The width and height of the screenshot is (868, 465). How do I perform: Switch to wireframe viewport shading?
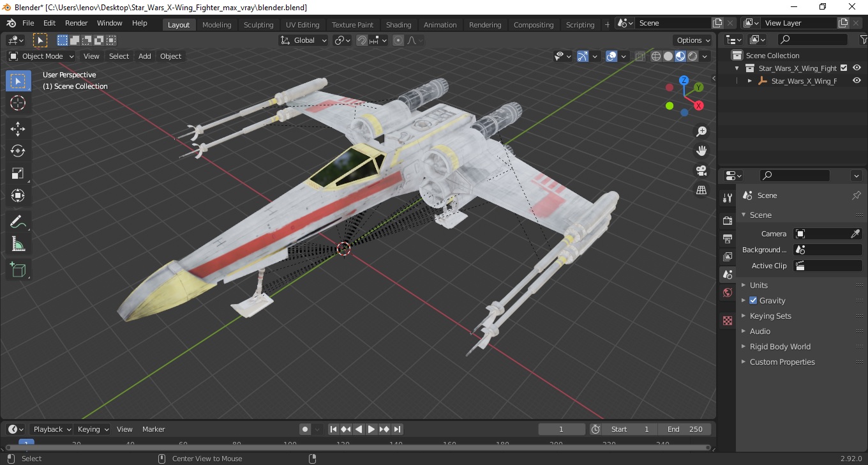click(x=656, y=56)
